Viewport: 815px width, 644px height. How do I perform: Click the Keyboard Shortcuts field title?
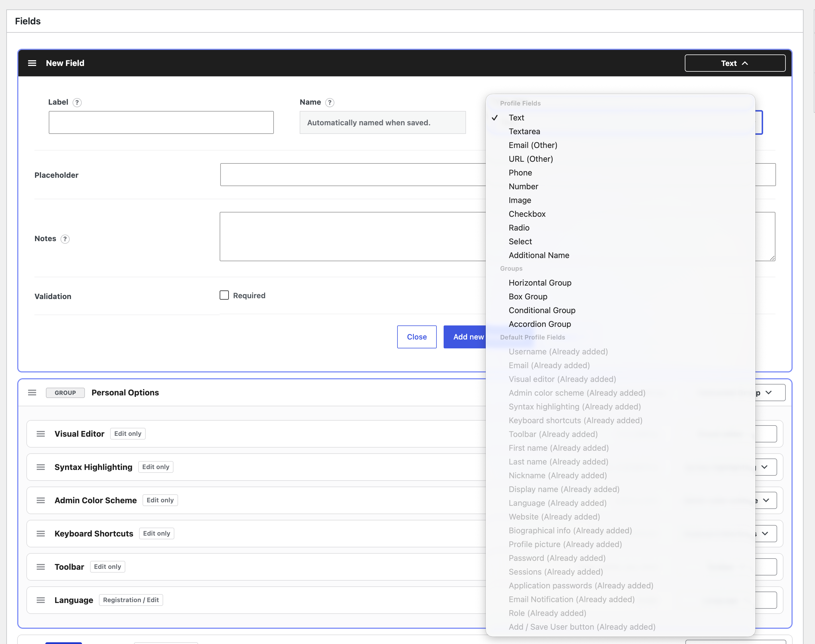pos(94,534)
